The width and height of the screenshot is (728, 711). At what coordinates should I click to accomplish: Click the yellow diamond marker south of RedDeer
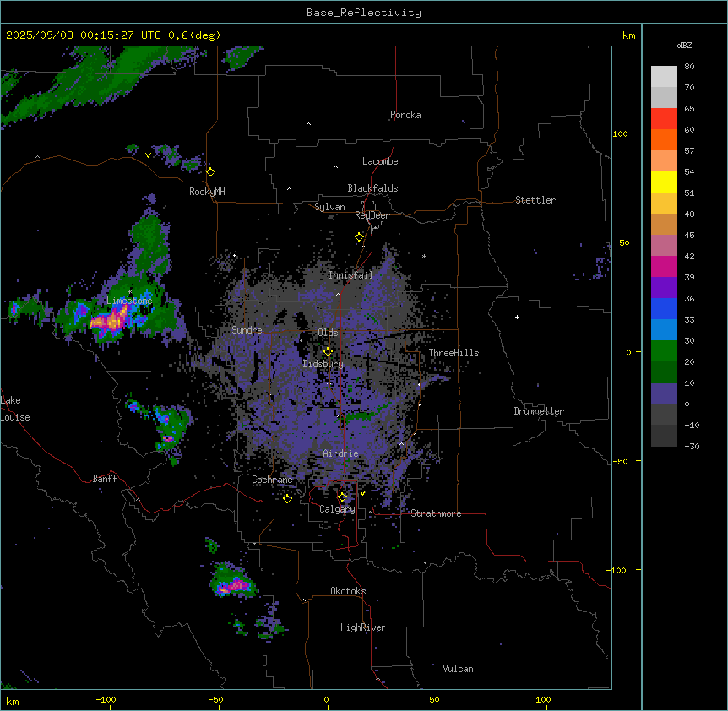point(360,237)
